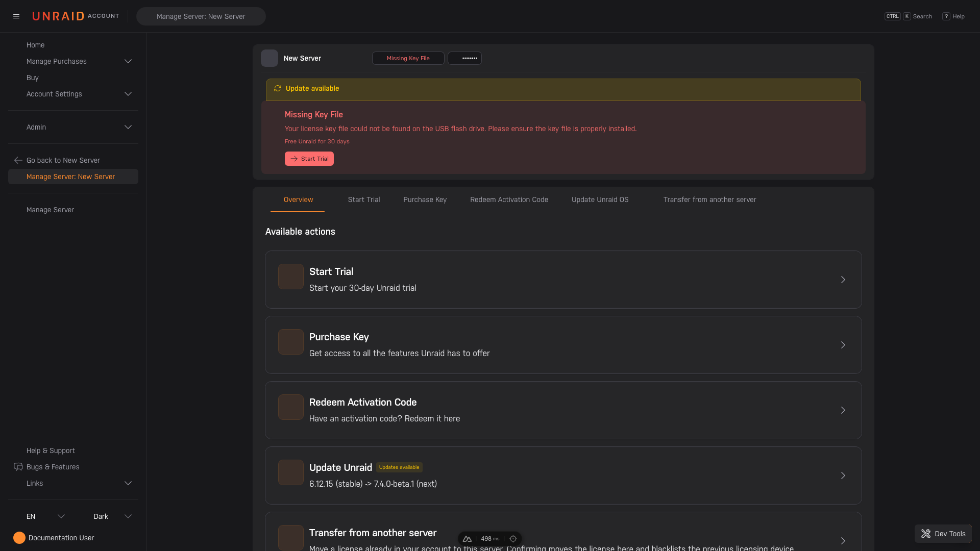980x551 pixels.
Task: Open Home in the sidebar
Action: coord(35,45)
